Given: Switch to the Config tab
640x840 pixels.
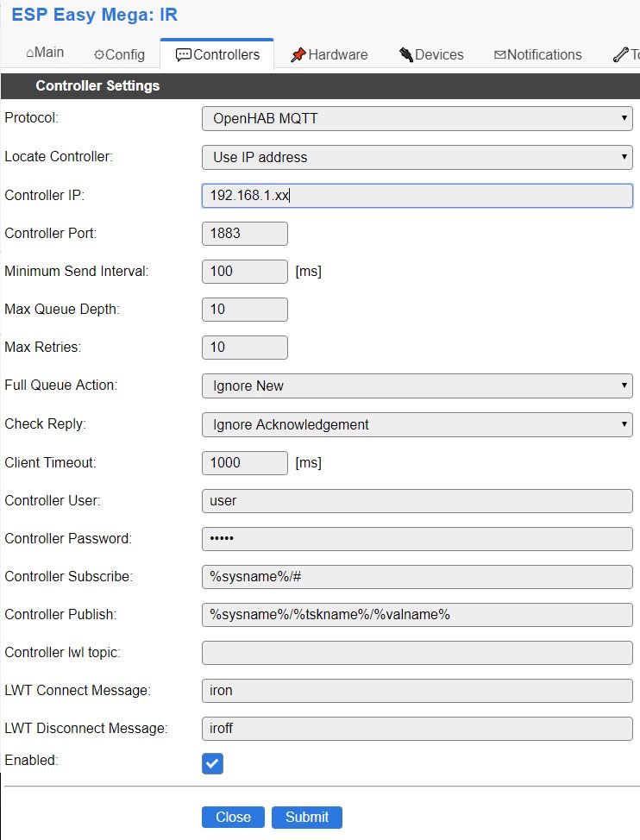Looking at the screenshot, I should tap(119, 54).
